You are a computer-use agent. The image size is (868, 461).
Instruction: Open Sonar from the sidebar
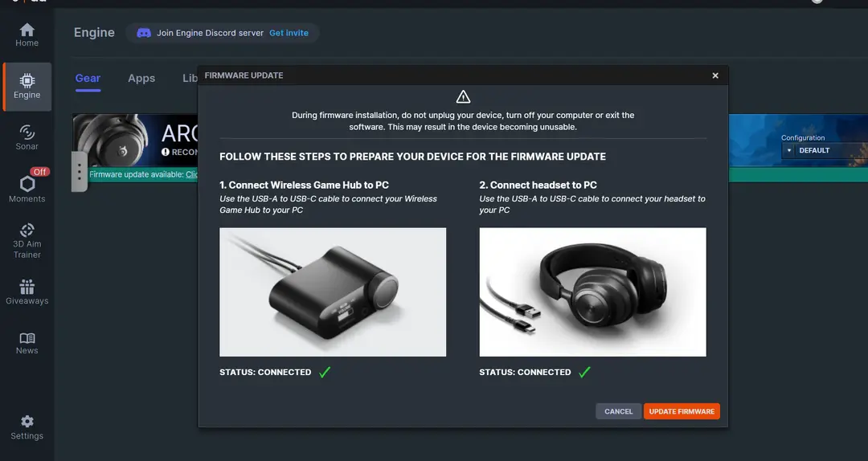pos(27,138)
